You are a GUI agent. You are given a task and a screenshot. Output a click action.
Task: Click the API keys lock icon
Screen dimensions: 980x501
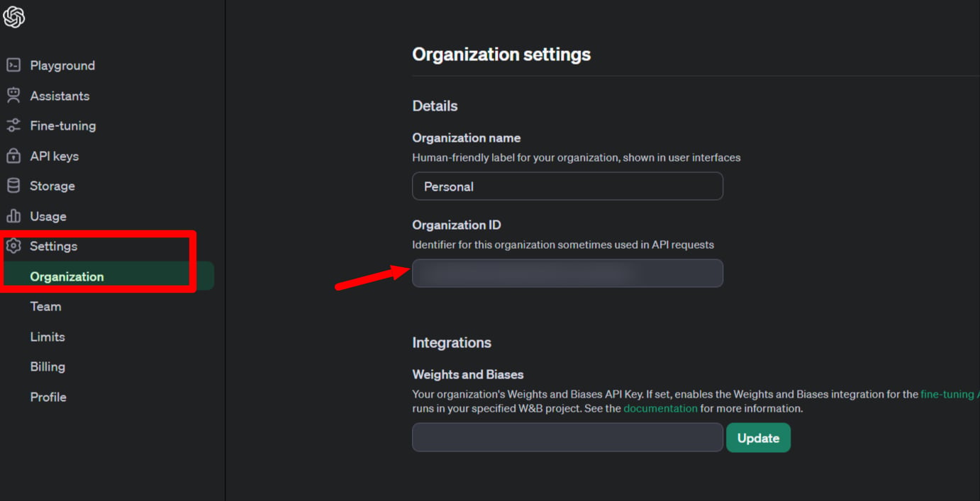coord(13,156)
